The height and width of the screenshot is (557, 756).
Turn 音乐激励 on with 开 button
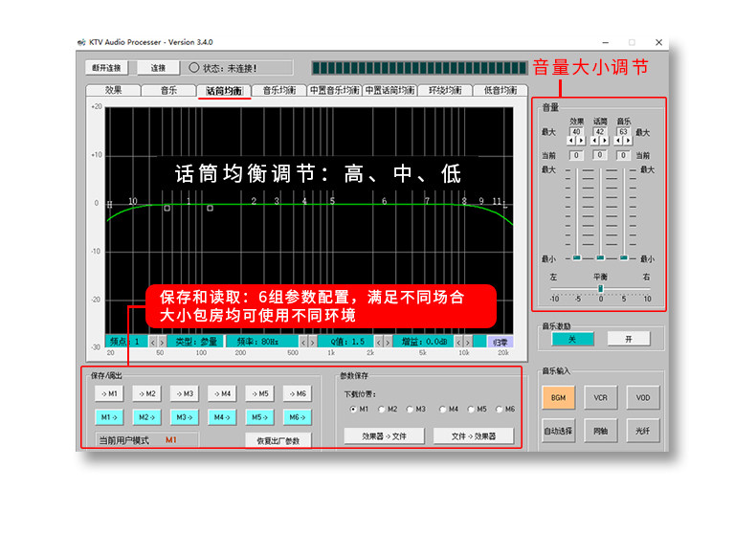point(629,339)
